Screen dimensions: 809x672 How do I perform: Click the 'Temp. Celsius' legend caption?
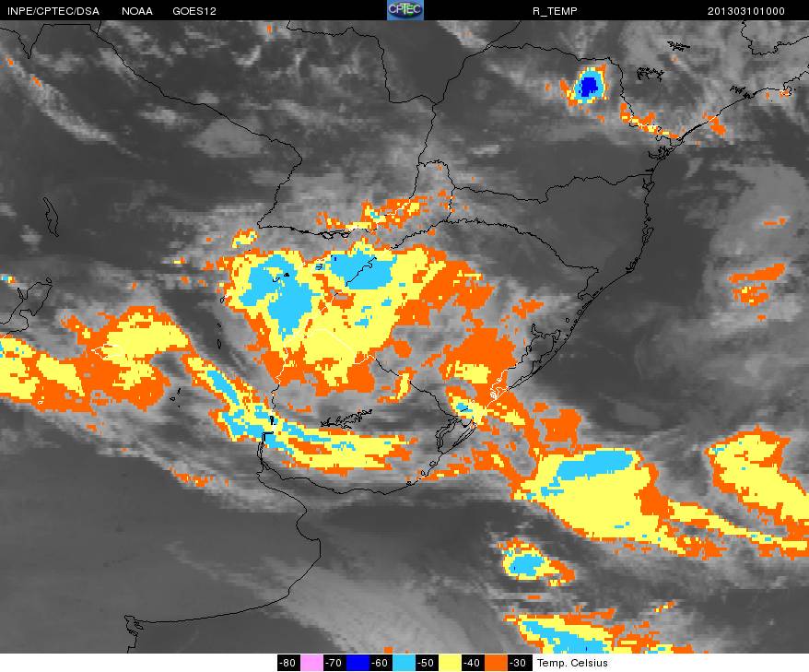point(572,663)
